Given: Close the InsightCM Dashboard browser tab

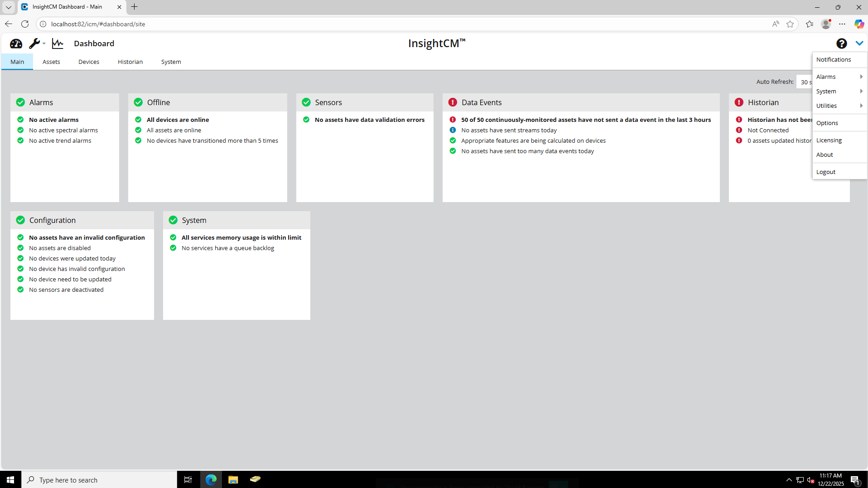Looking at the screenshot, I should pos(119,7).
